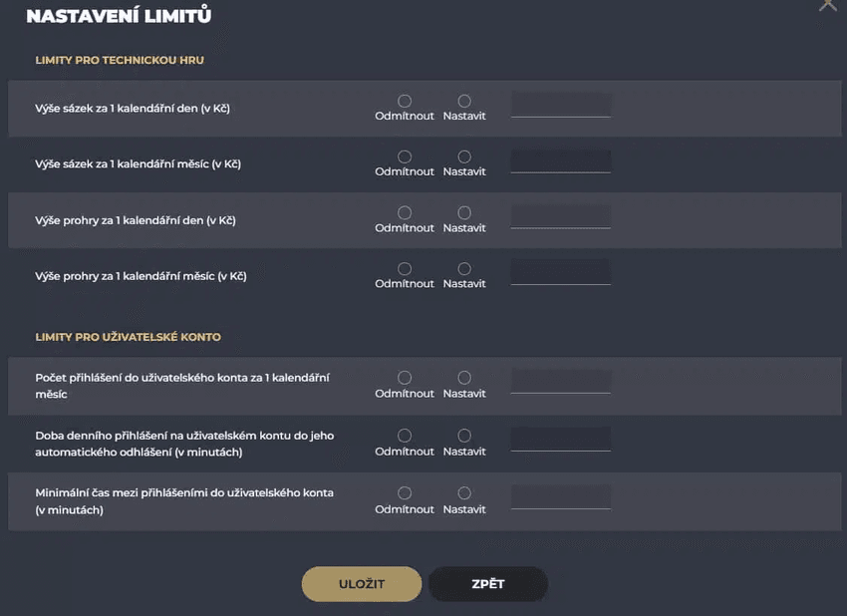Select Odmítnout for daily loss limit
Viewport: 847px width, 616px height.
405,212
